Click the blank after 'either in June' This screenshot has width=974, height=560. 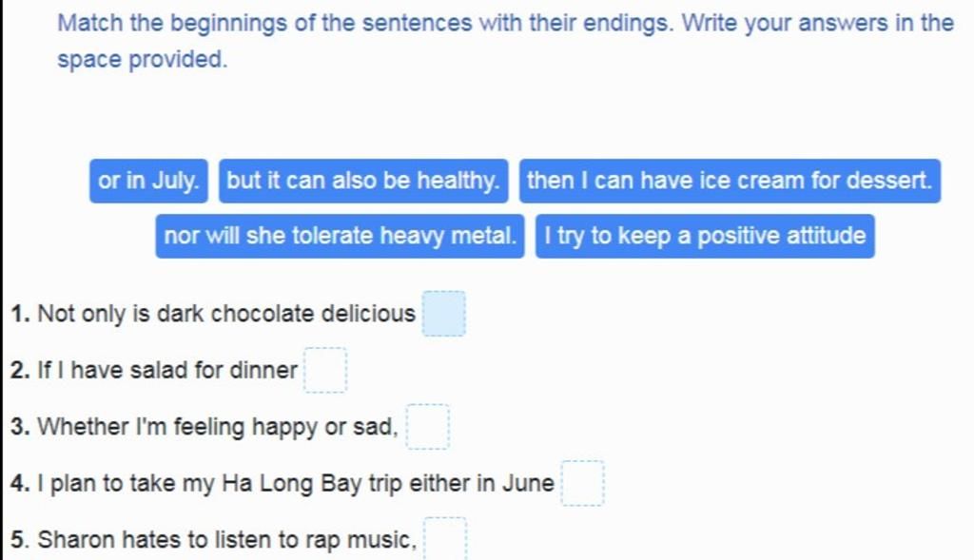pos(583,483)
